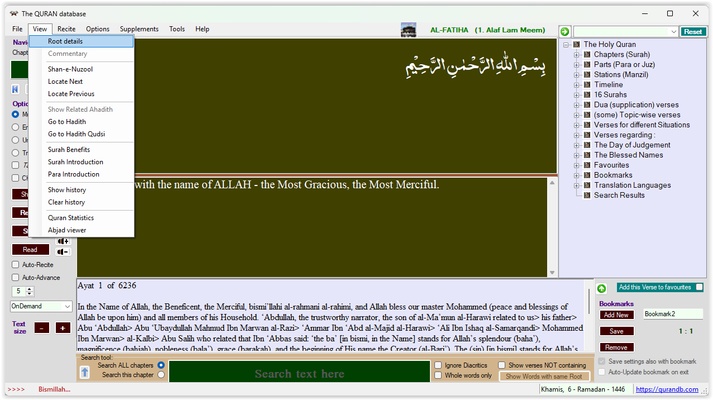Tick the Ignore Diacritics checkbox

[438, 365]
